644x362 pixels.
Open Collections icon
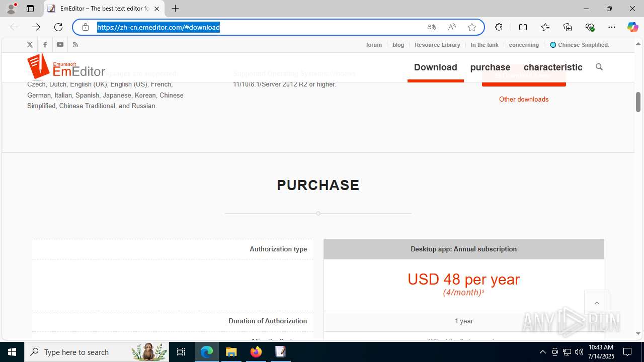click(x=568, y=27)
